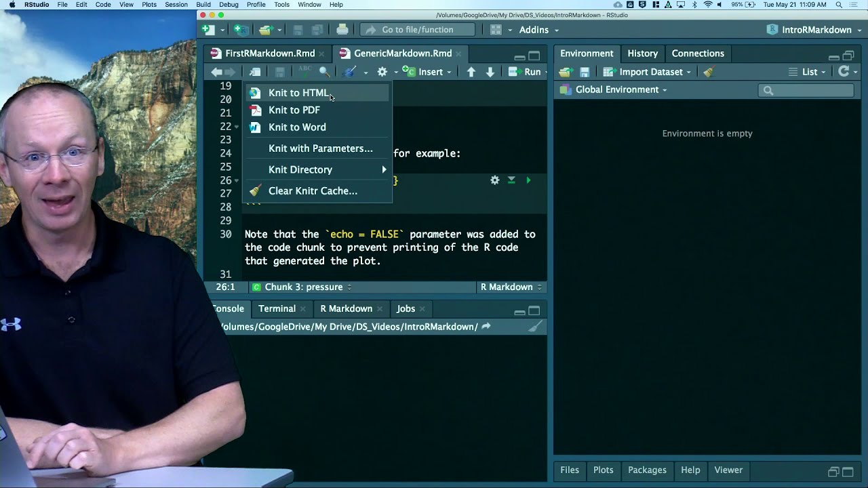Click the Save workspace icon in Environment pane
Screen dimensions: 868x488
(x=585, y=72)
